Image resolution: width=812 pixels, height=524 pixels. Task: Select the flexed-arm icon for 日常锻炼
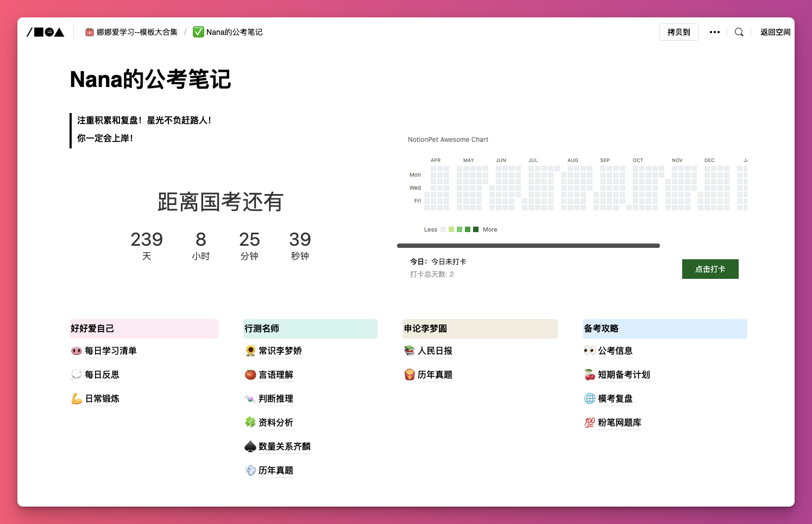(76, 398)
